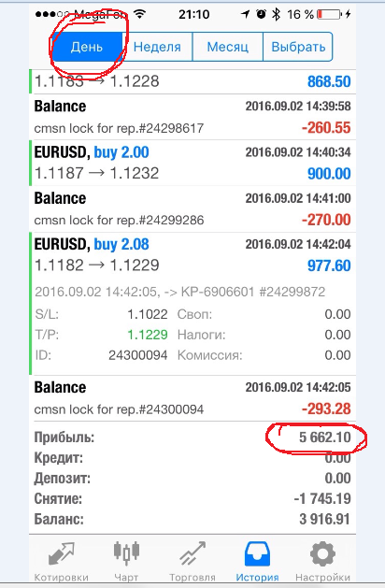Image resolution: width=385 pixels, height=588 pixels.
Task: Tap the Прибыль total 5 662.10
Action: 324,437
